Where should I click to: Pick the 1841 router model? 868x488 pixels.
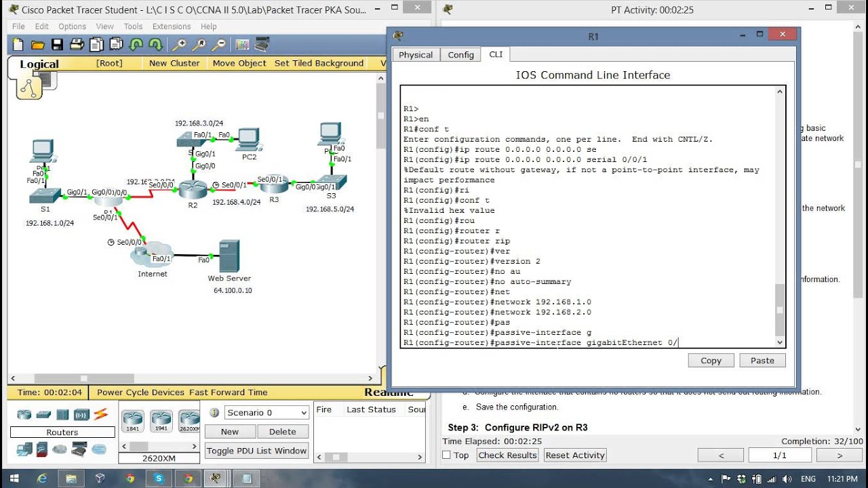pyautogui.click(x=132, y=420)
